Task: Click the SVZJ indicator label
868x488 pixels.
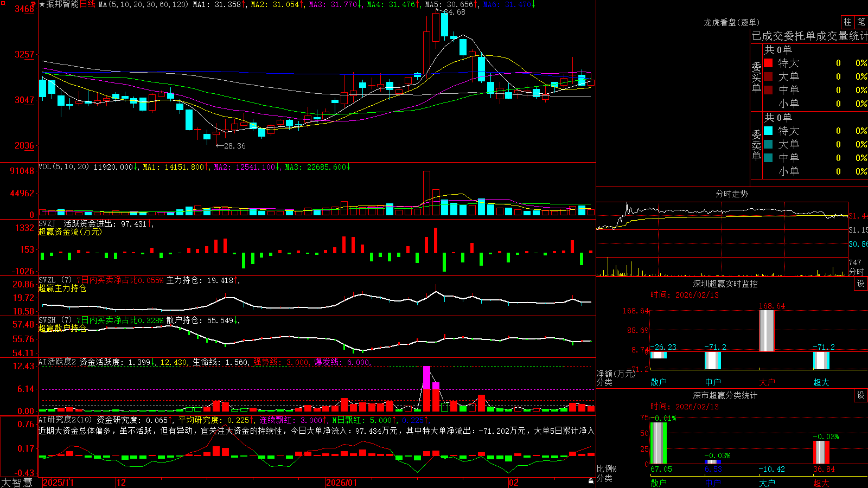Action: click(x=47, y=224)
